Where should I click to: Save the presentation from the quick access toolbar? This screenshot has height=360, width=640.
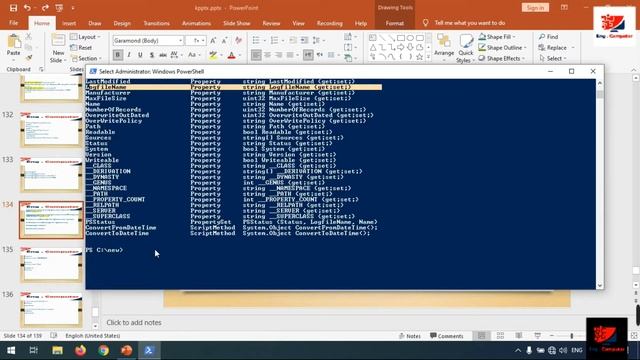point(13,8)
